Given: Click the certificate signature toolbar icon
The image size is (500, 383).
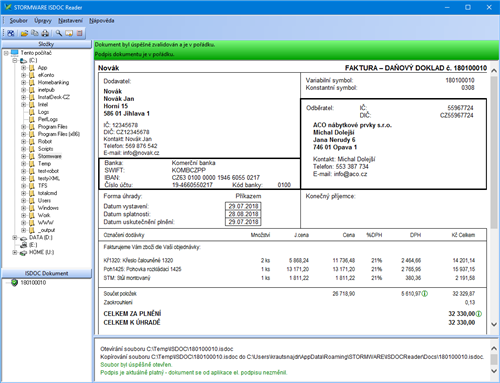Looking at the screenshot, I should (x=69, y=33).
